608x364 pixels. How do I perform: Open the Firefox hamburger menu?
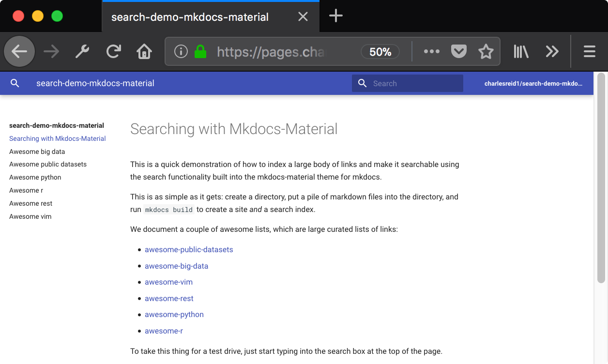tap(589, 51)
